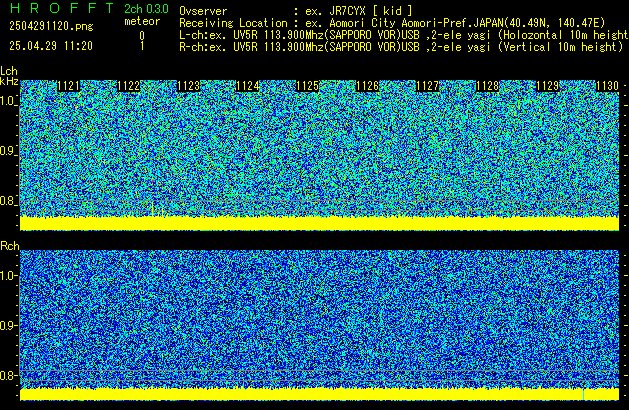Click the R-ch UV5R description line
Viewport: 629px width, 410px height.
401,47
